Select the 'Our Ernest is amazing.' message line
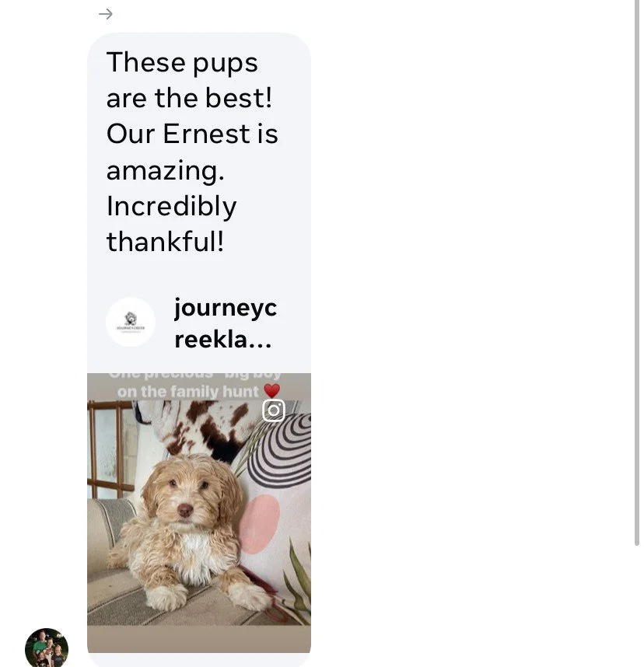This screenshot has width=644, height=667. tap(192, 152)
